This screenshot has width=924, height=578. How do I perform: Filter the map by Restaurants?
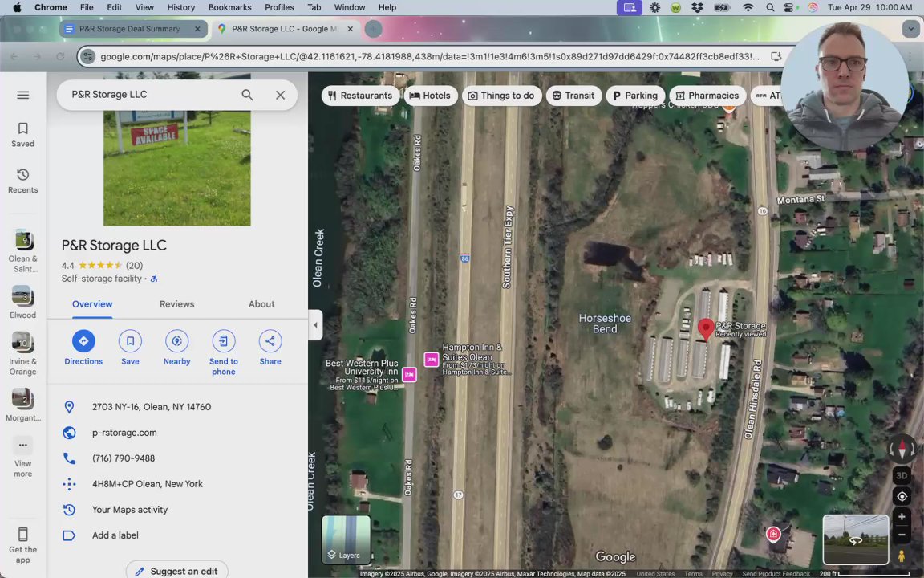pyautogui.click(x=360, y=96)
